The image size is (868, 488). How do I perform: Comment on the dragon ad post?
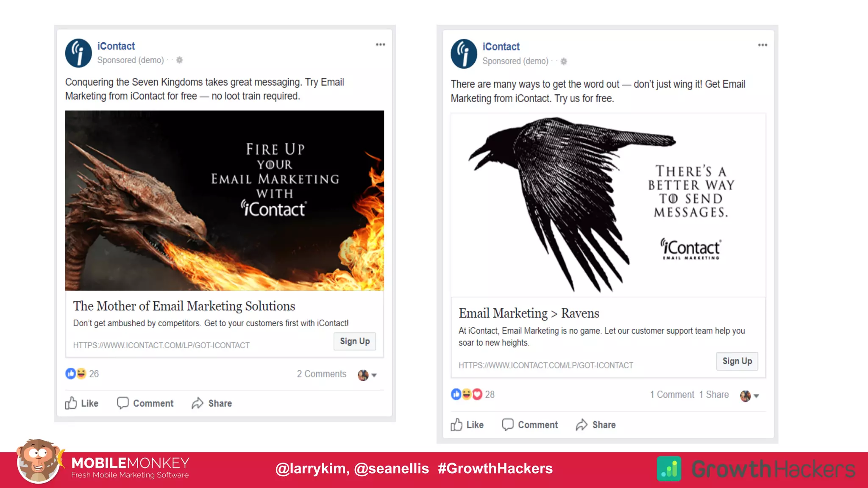pyautogui.click(x=145, y=403)
